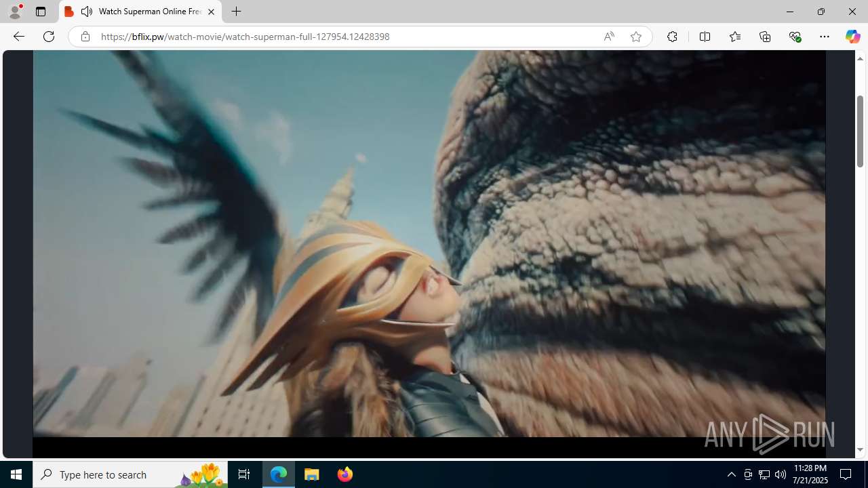
Task: Close the Watch Superman tab
Action: pyautogui.click(x=211, y=12)
